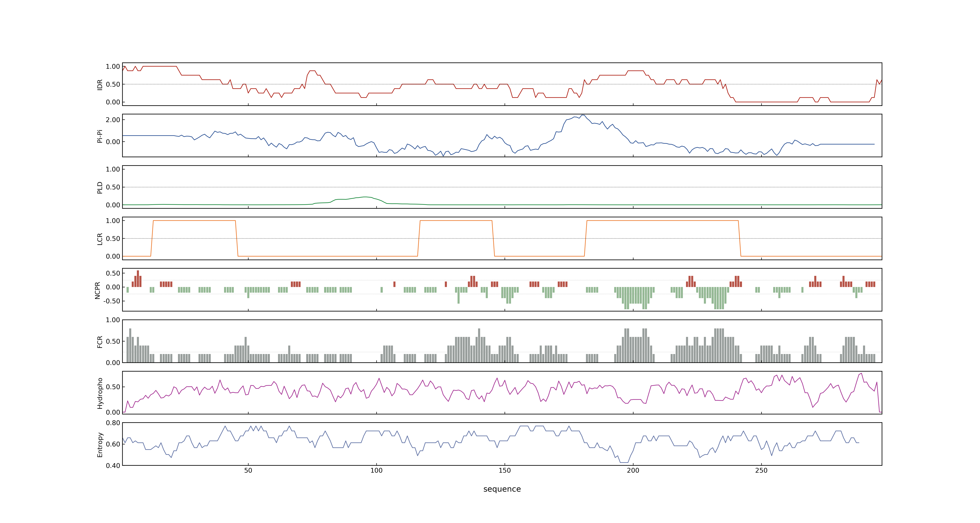Click the x-axis tick label 50
Screen dimensions: 980x523
click(248, 470)
